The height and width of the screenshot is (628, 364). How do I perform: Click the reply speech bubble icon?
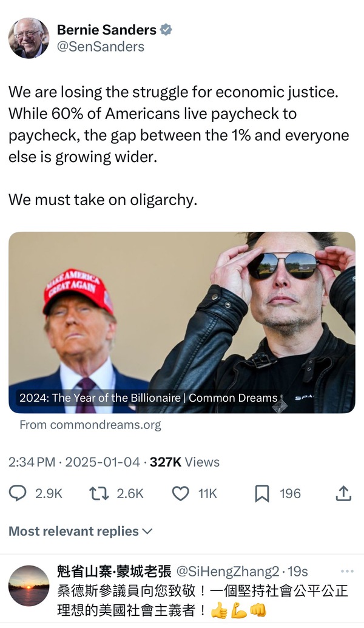coord(18,493)
